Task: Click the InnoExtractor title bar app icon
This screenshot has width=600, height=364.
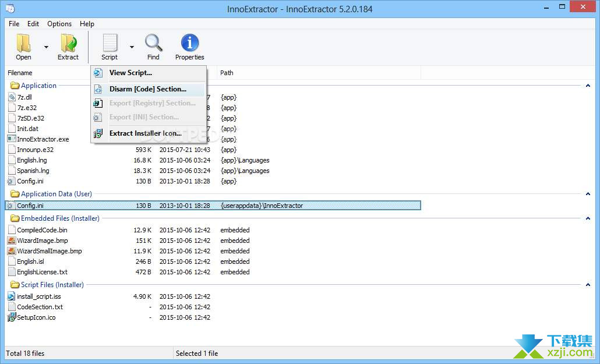Action: tap(10, 8)
